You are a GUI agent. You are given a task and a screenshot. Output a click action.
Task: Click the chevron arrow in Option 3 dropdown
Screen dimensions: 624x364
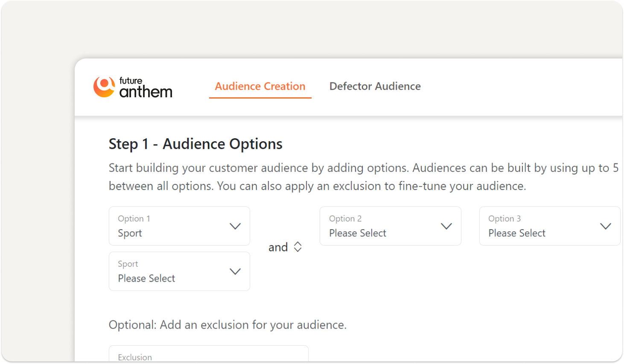pos(605,226)
